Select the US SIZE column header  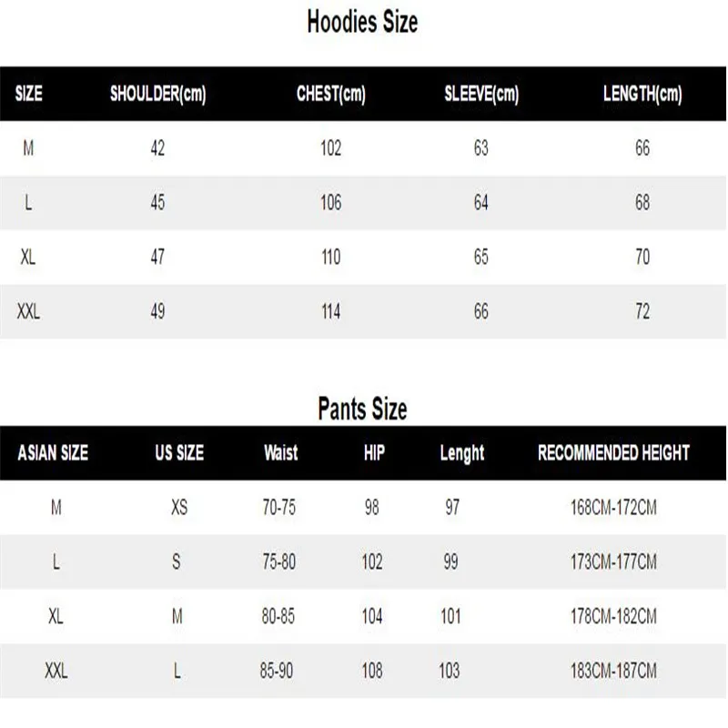[x=178, y=452]
